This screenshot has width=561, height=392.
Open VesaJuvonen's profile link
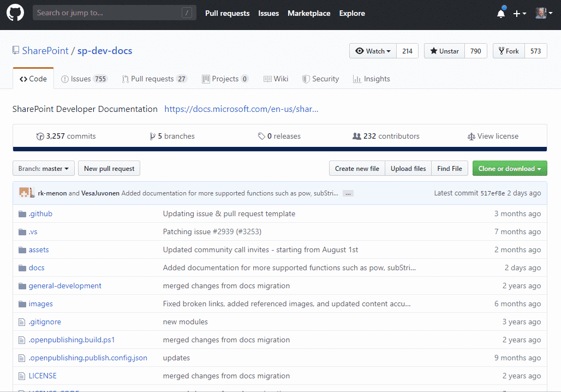(100, 193)
